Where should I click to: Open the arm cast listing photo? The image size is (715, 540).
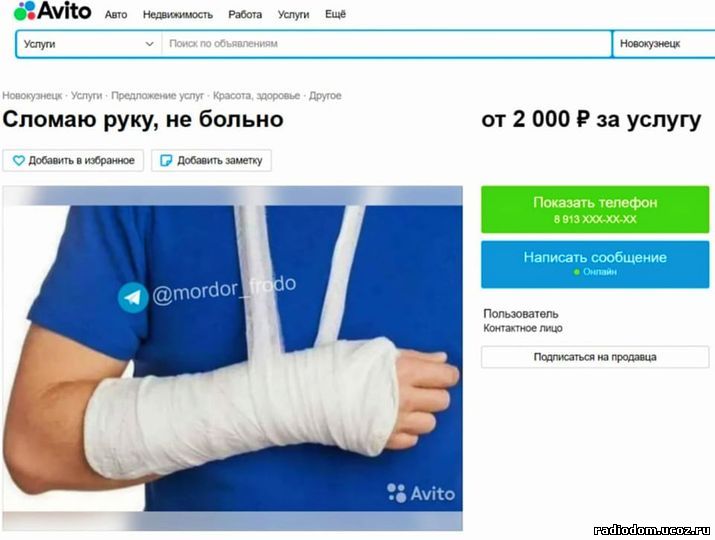click(233, 358)
